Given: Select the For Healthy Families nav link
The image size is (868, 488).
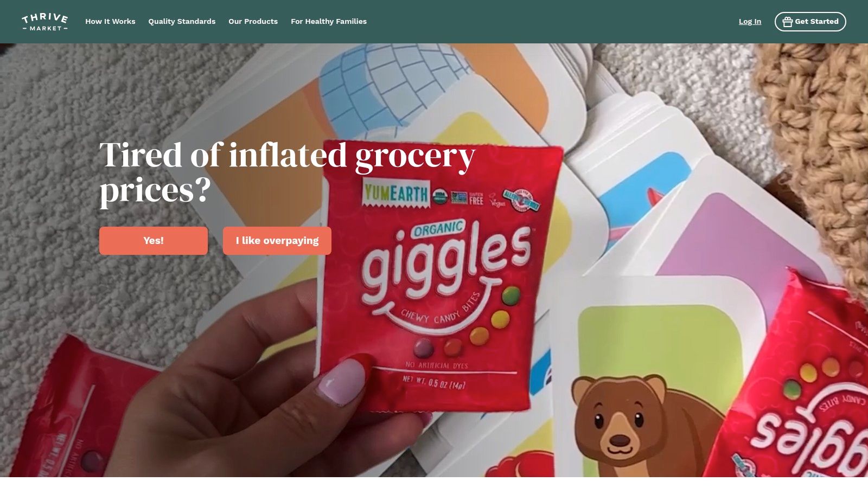Looking at the screenshot, I should [329, 22].
